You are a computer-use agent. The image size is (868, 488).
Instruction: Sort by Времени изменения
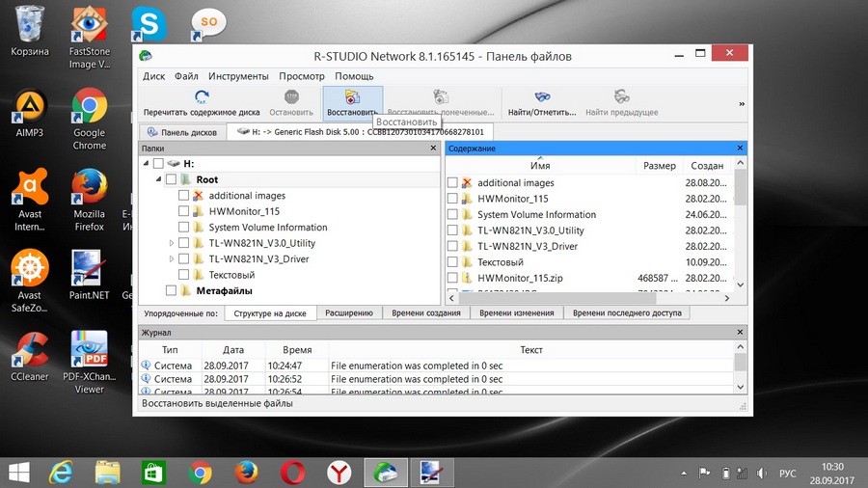[517, 313]
